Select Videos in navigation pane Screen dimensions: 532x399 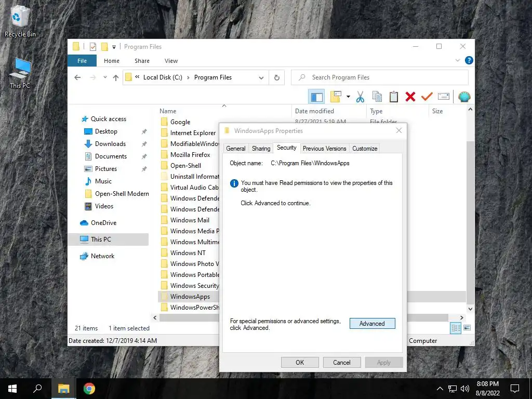click(x=104, y=206)
